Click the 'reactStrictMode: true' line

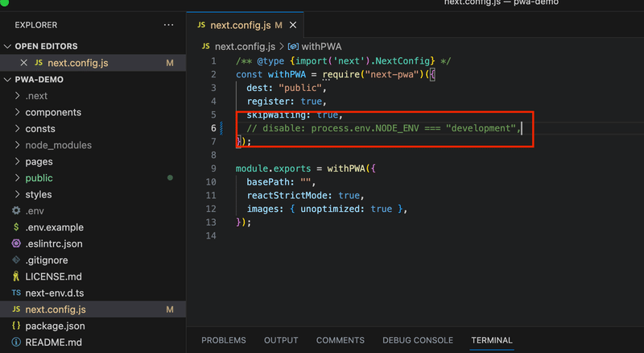click(x=305, y=195)
